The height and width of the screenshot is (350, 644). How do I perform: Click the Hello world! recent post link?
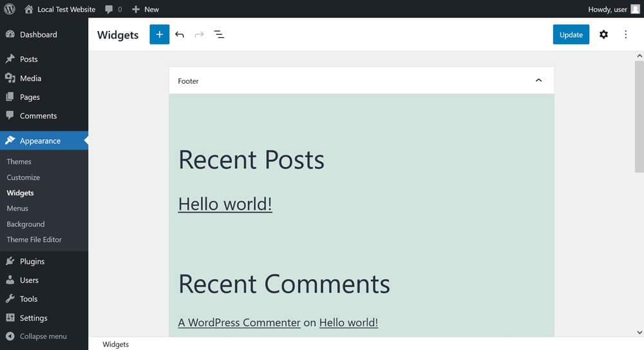(225, 204)
